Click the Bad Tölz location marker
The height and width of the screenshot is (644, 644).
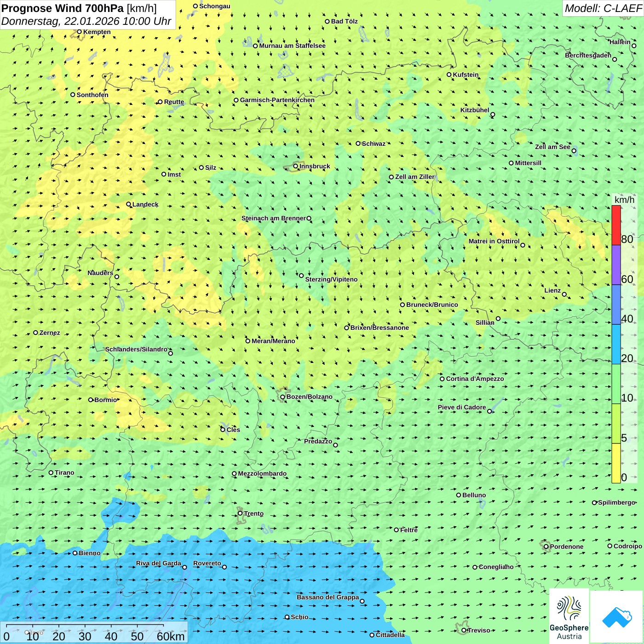click(x=327, y=21)
